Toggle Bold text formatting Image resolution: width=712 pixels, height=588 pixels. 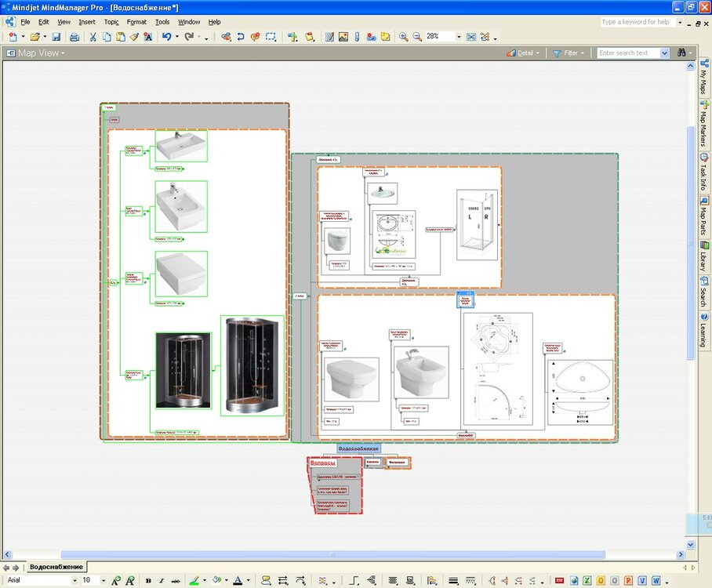(x=148, y=580)
